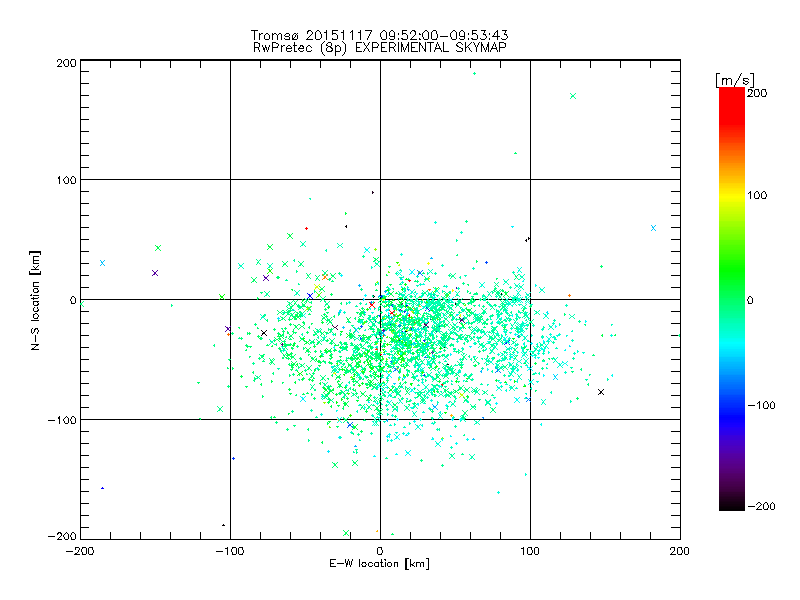Click the colorbar tick label "-100"
The width and height of the screenshot is (800, 600).
(x=761, y=406)
